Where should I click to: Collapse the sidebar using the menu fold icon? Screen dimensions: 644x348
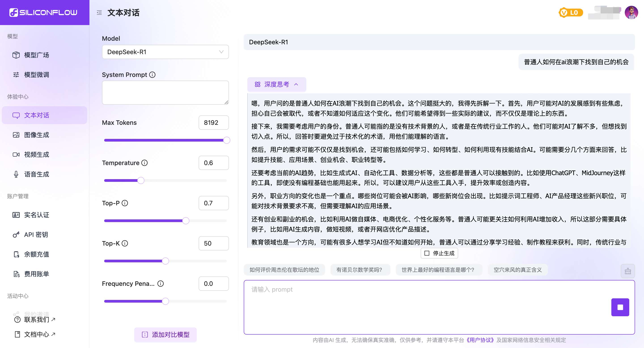pos(99,13)
